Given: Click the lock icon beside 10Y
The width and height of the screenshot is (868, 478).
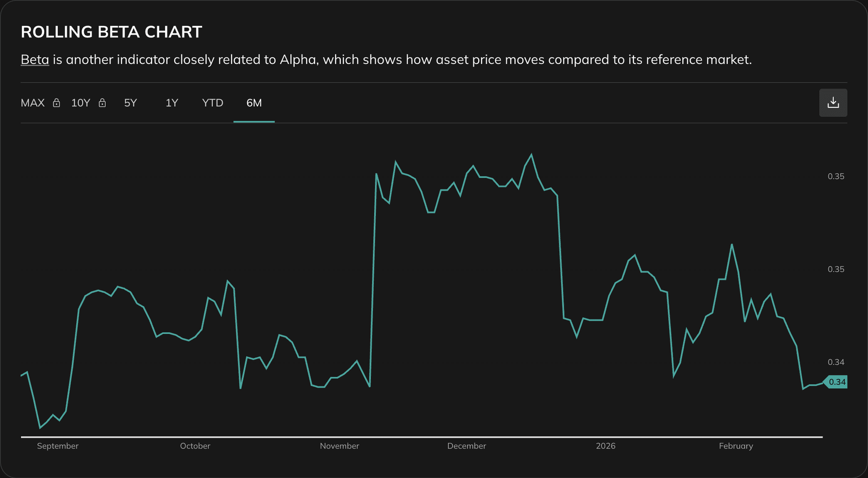Looking at the screenshot, I should point(102,103).
